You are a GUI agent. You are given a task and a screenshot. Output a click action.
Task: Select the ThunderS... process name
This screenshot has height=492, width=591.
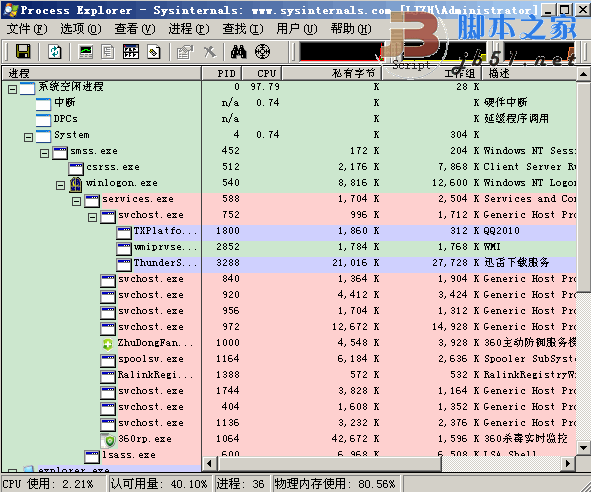click(x=165, y=263)
